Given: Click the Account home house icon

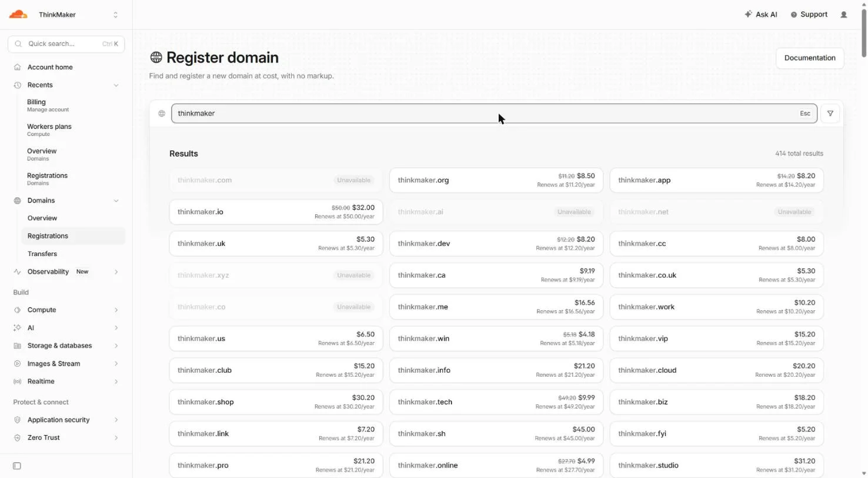Looking at the screenshot, I should (18, 67).
